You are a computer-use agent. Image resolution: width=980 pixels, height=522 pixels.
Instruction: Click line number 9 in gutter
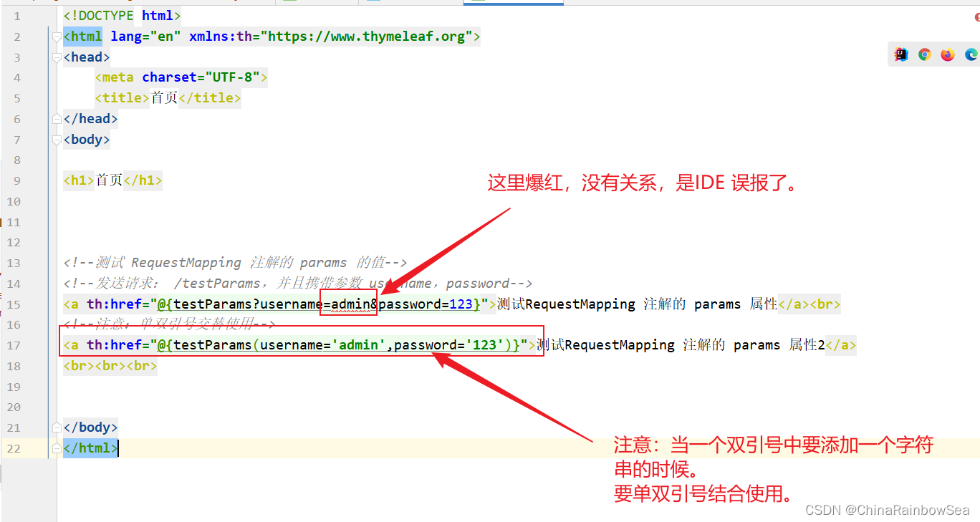point(17,181)
